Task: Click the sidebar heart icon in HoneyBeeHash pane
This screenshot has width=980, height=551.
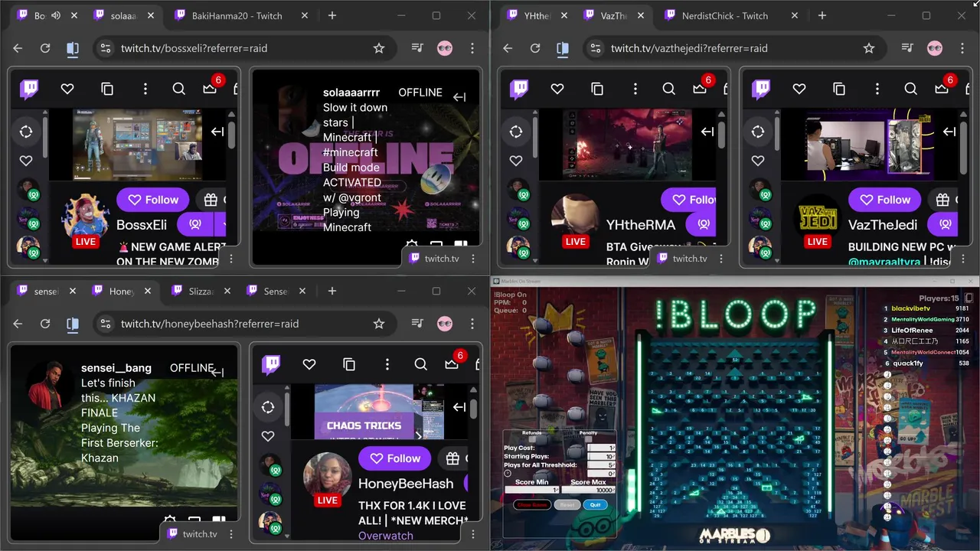Action: tap(268, 436)
